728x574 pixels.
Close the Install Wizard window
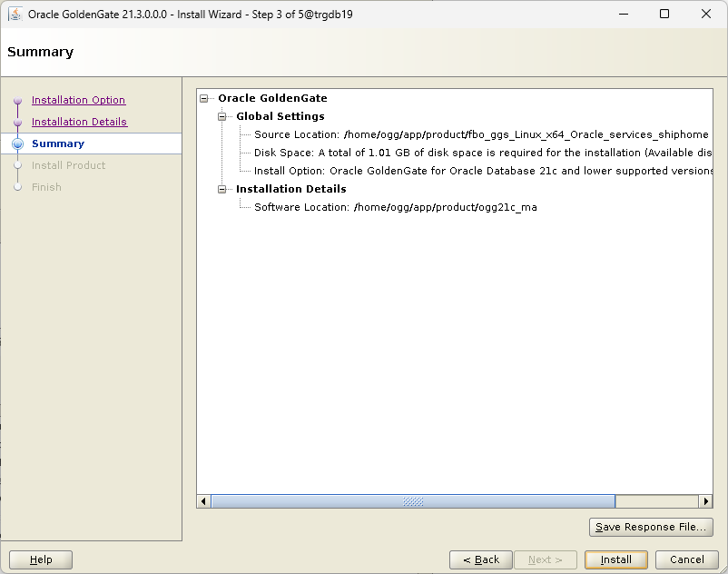(x=705, y=14)
